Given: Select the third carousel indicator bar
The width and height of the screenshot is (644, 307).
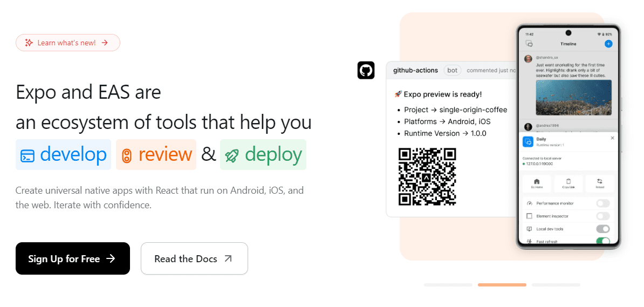Looking at the screenshot, I should (x=556, y=285).
